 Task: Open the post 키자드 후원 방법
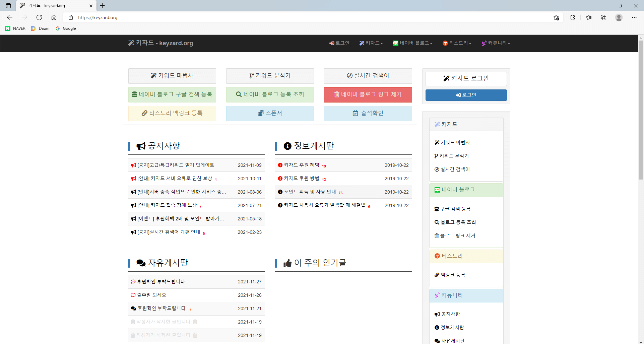(x=301, y=179)
